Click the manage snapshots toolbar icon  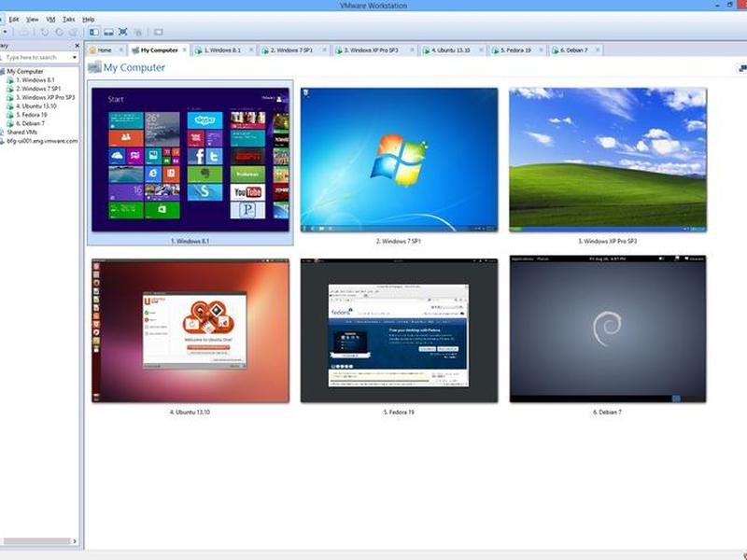pos(73,33)
